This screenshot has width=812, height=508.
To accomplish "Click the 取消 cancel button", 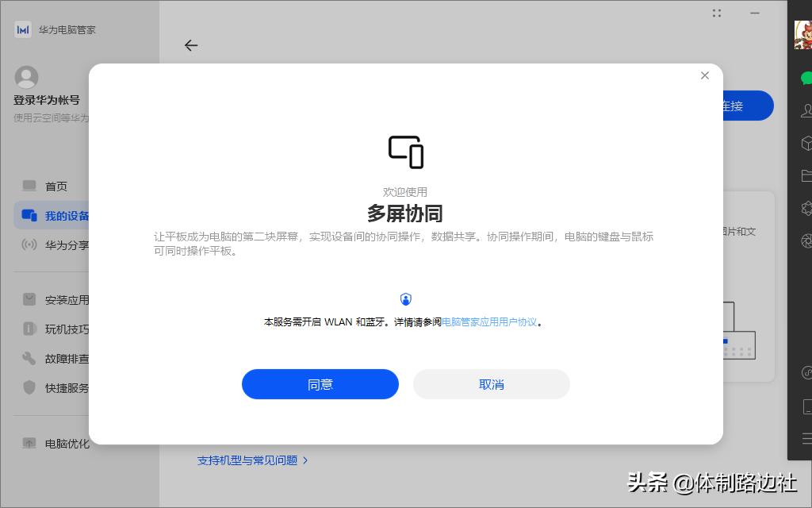I will click(x=492, y=384).
